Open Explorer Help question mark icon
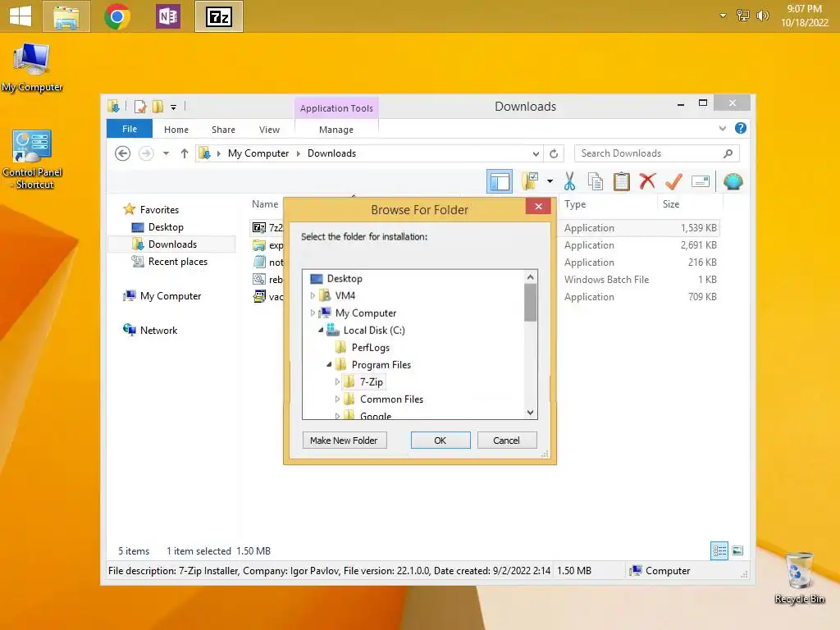This screenshot has height=630, width=840. point(741,128)
